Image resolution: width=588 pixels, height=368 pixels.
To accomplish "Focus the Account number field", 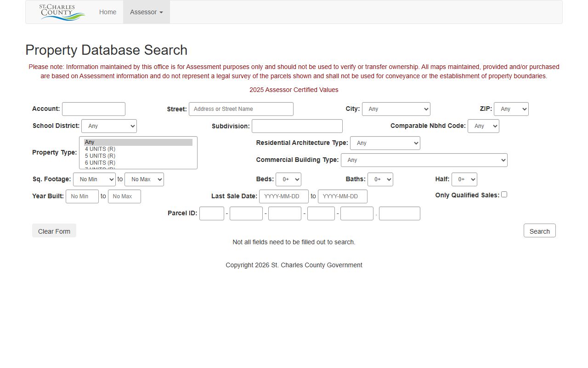I will [x=94, y=109].
